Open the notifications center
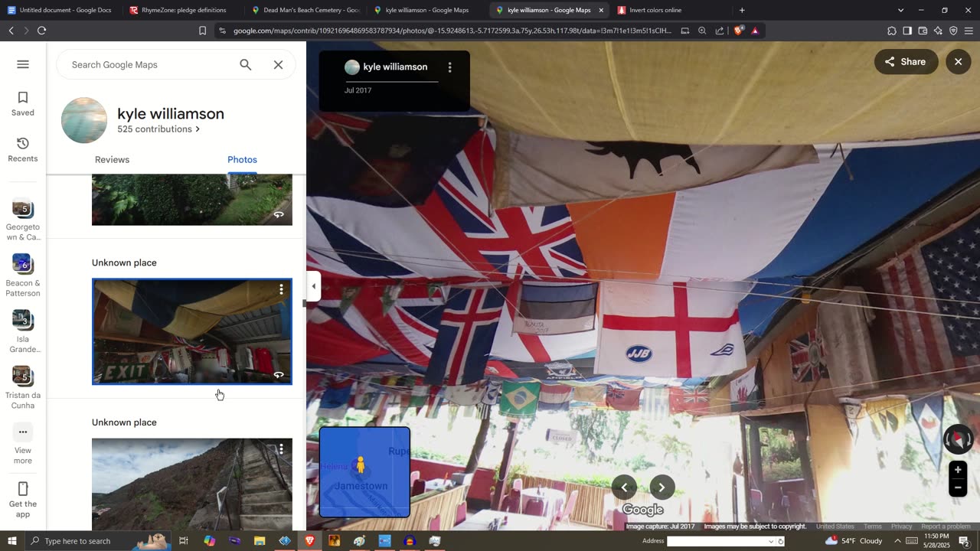980x551 pixels. point(964,541)
